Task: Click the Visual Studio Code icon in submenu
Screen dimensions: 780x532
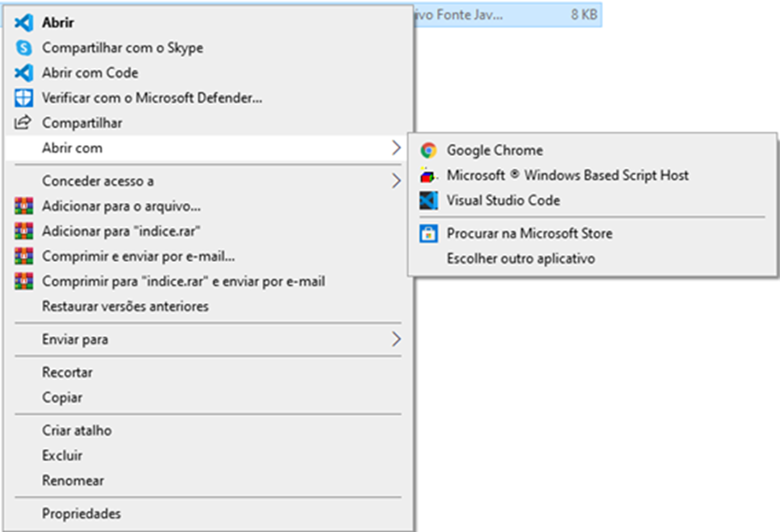Action: coord(429,200)
